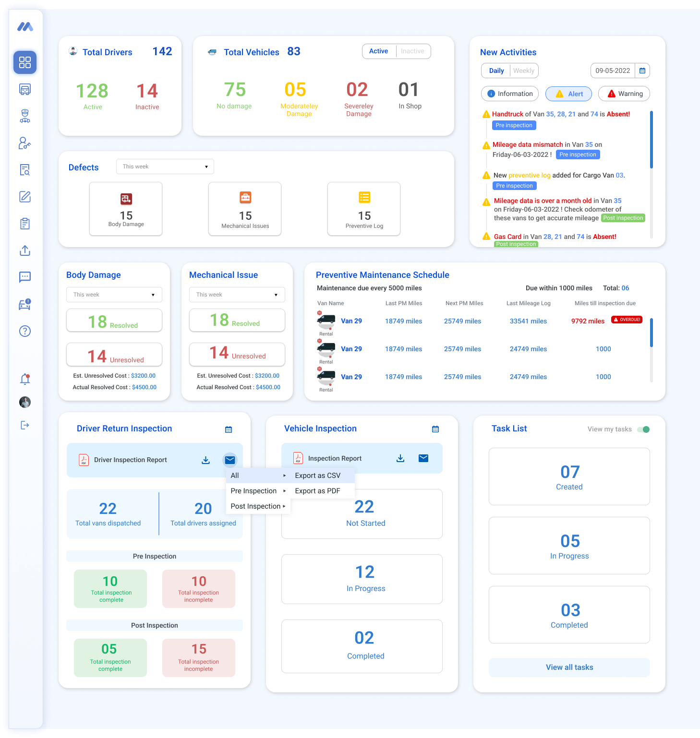Open the dashboard grid icon in sidebar
The width and height of the screenshot is (700, 738).
[25, 62]
